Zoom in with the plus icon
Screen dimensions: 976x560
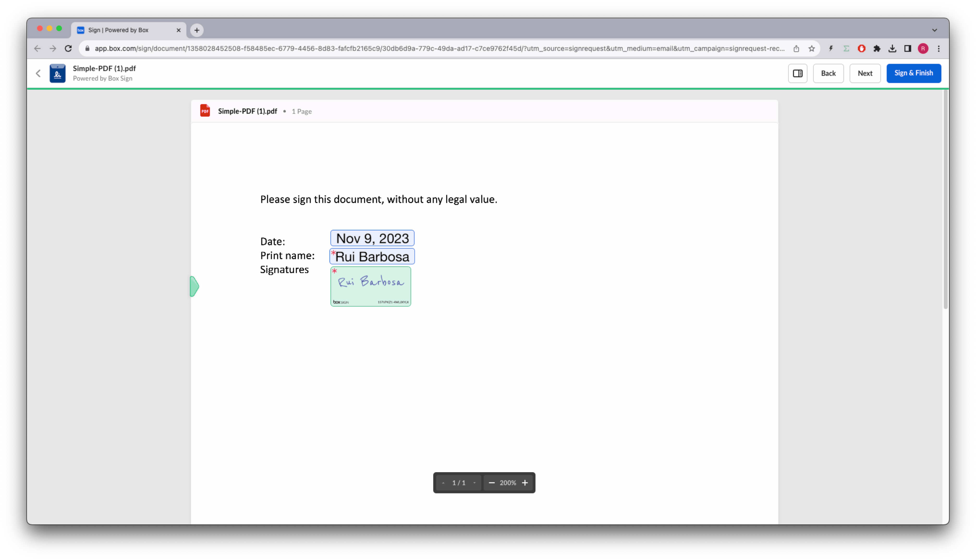pyautogui.click(x=525, y=482)
